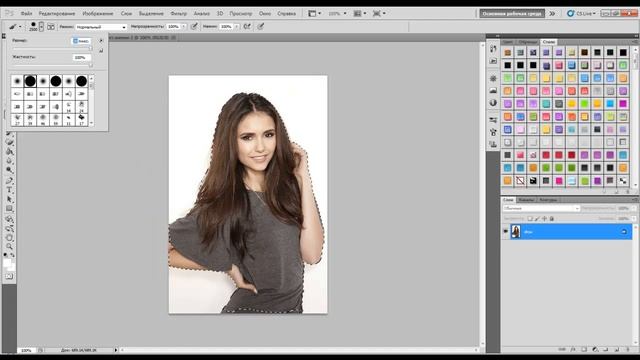Open the layer blending mode dropdown
Viewport: 640px width, 360px height.
(x=541, y=209)
